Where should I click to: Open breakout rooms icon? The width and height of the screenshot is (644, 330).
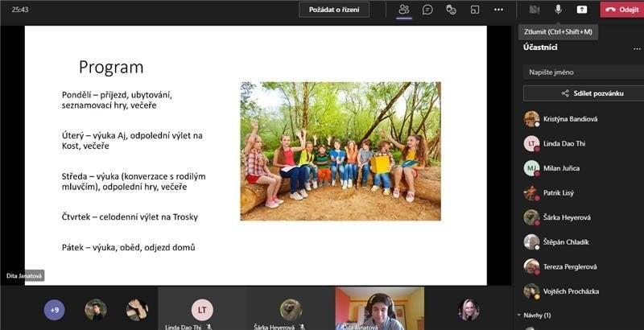click(x=475, y=10)
